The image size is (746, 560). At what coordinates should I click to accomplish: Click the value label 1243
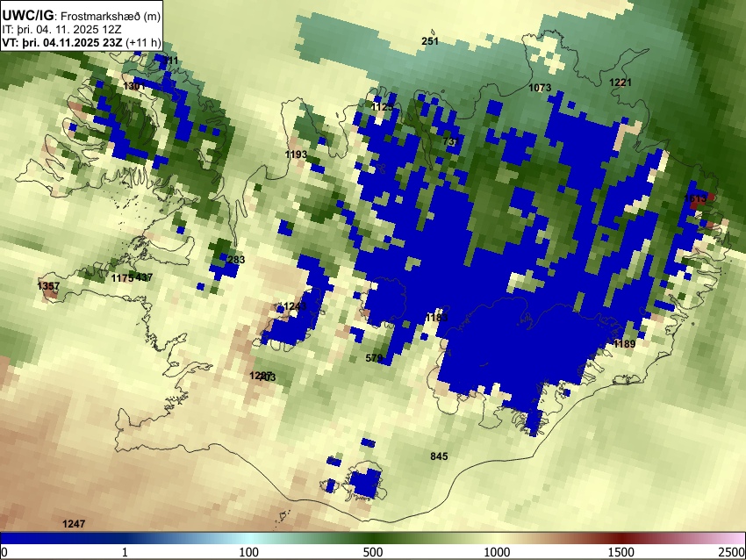[295, 306]
